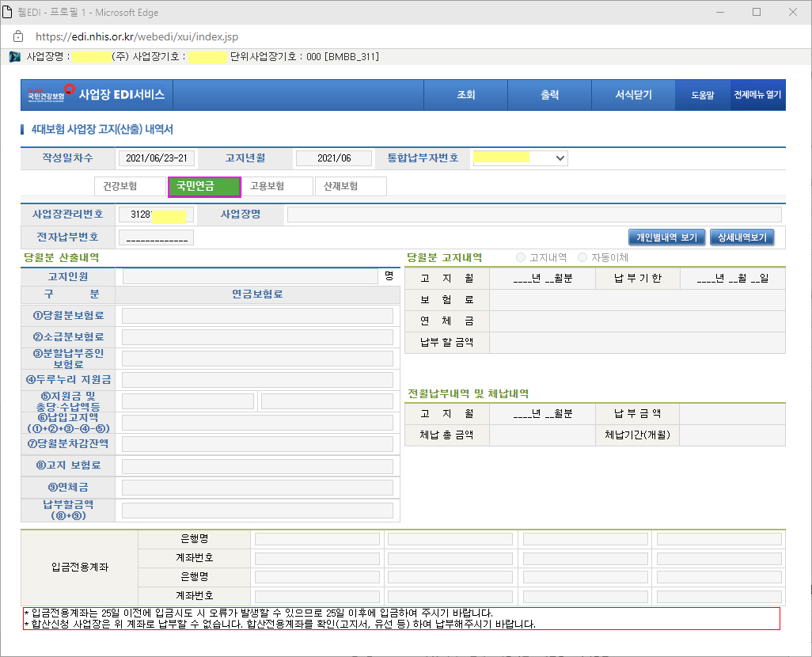Click the first 은행명 field in top row
Screen dimensions: 812x657
pos(317,539)
